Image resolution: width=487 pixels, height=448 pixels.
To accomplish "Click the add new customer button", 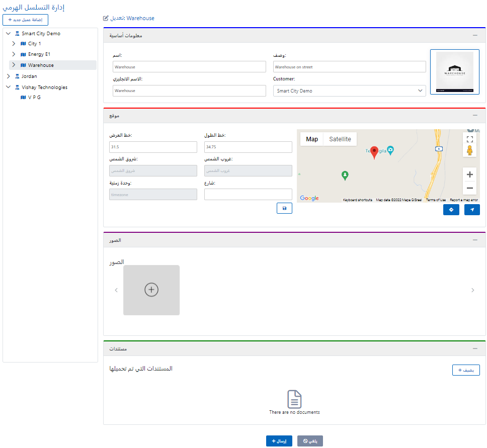I will pos(26,20).
